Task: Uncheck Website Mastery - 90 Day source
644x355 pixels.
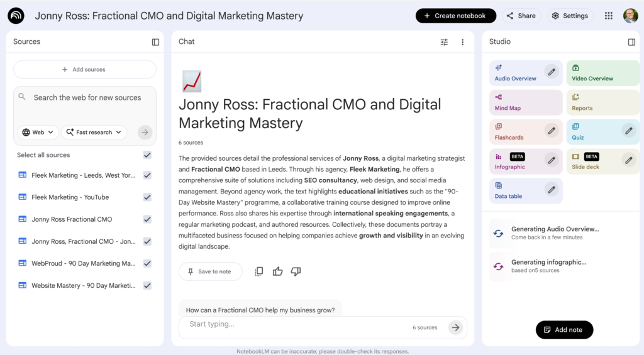Action: [x=147, y=286]
